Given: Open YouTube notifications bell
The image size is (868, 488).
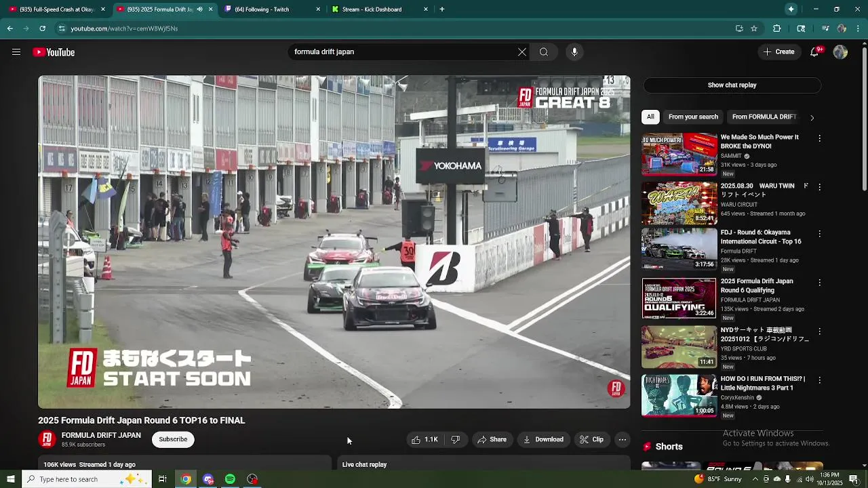Looking at the screenshot, I should [x=814, y=52].
